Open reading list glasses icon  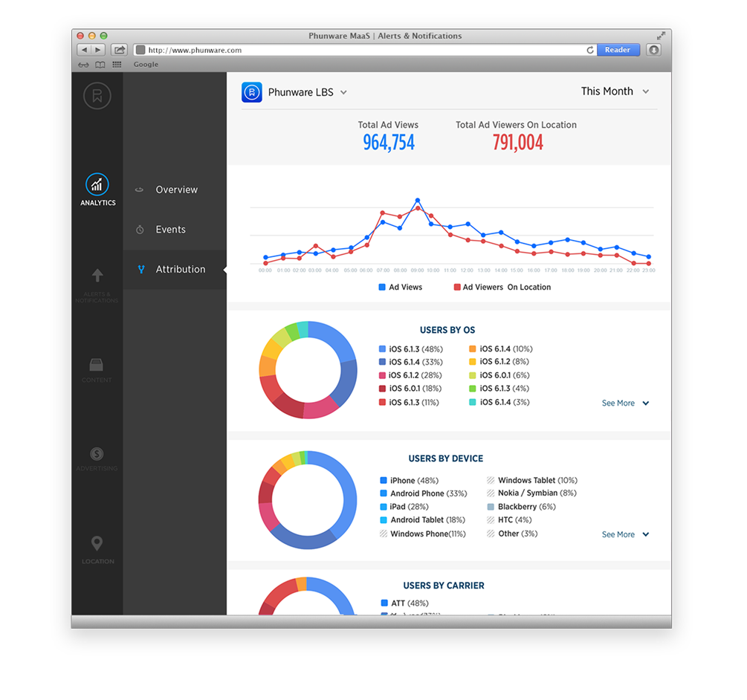83,65
